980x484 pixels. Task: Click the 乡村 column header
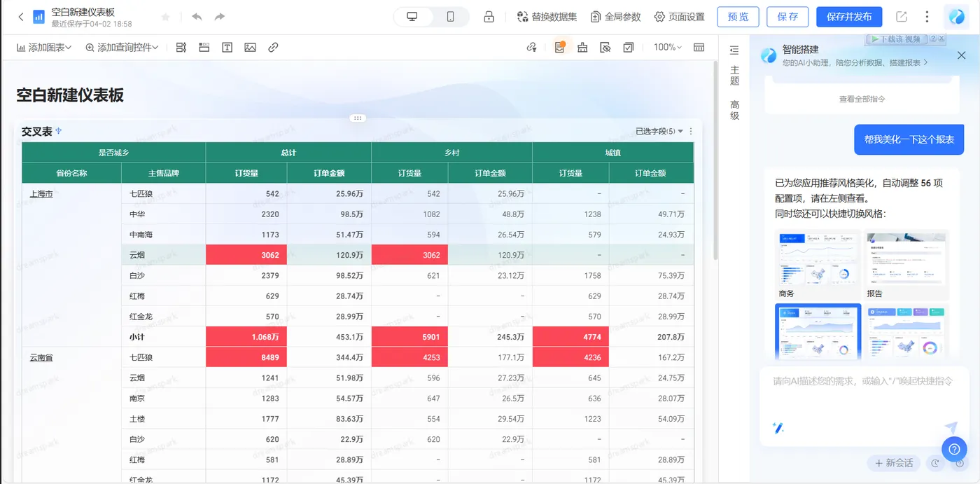pyautogui.click(x=451, y=152)
